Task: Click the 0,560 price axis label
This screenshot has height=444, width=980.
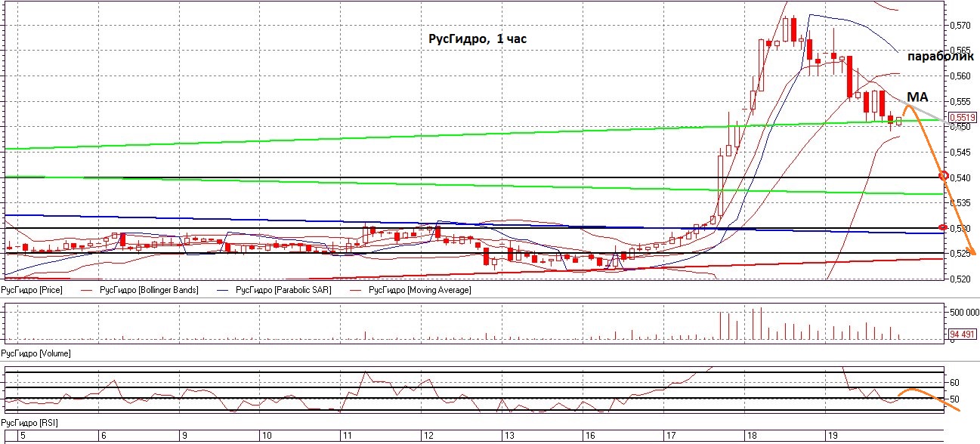Action: coord(960,76)
